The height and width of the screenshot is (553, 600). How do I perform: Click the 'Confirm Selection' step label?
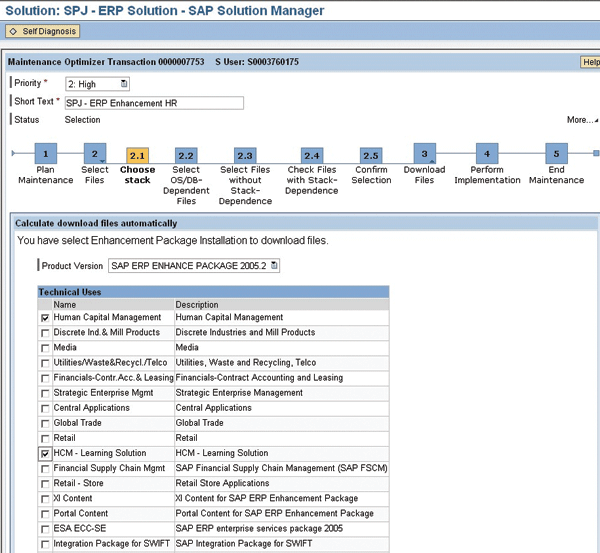(x=371, y=175)
